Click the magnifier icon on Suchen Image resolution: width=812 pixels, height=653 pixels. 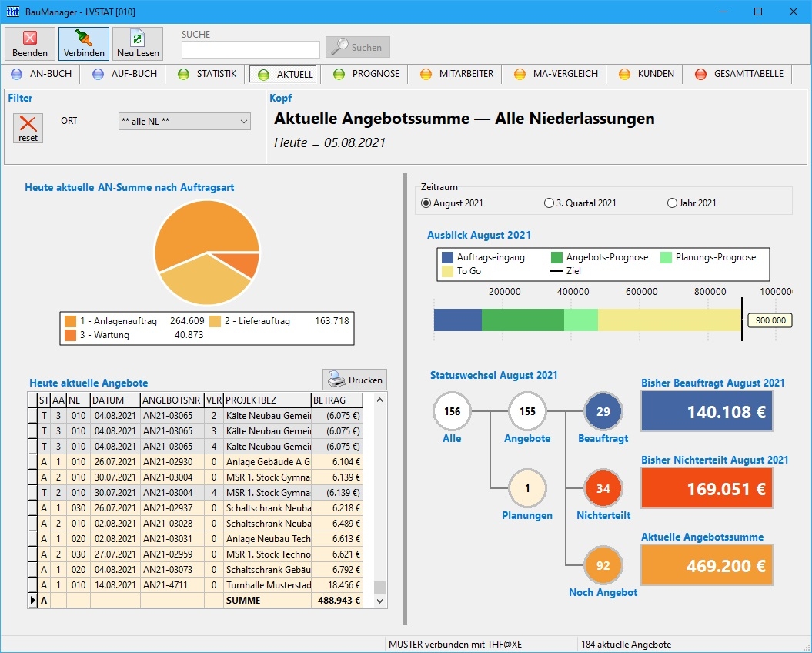(339, 47)
